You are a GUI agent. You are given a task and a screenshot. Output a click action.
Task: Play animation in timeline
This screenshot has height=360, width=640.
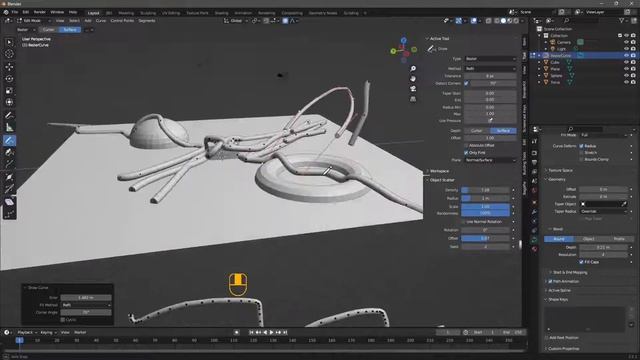[271, 333]
